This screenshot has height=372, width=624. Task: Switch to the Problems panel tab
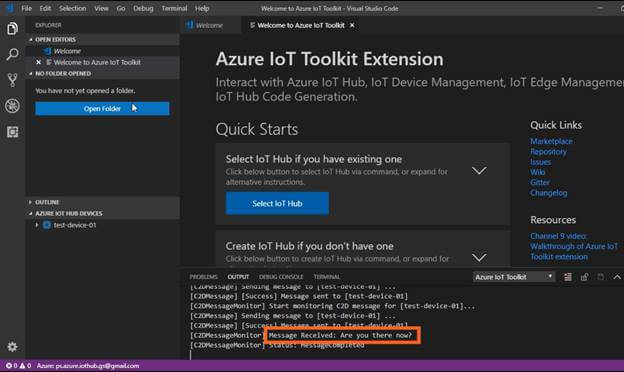(203, 277)
